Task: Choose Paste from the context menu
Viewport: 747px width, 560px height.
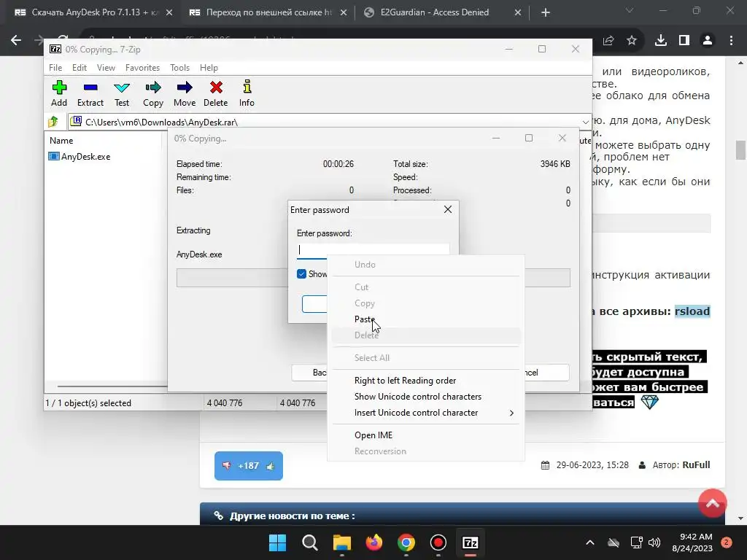Action: [x=365, y=319]
